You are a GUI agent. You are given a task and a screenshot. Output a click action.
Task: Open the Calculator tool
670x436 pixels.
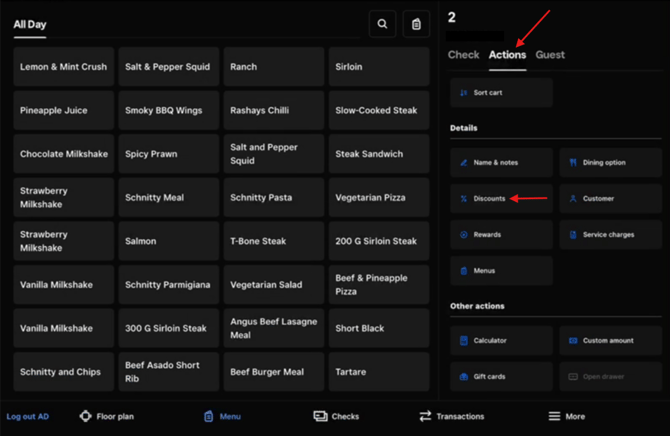pyautogui.click(x=501, y=341)
